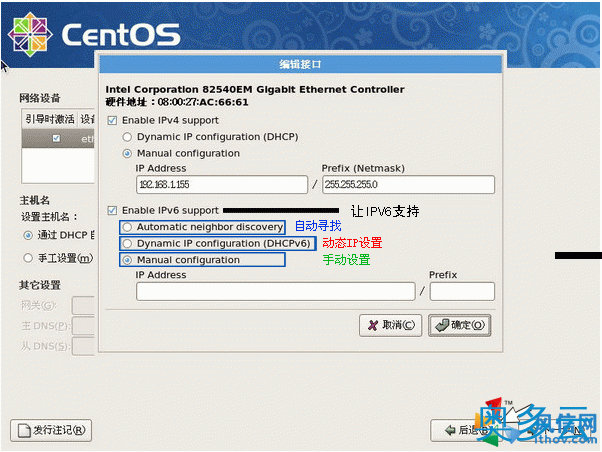Open 发行注记(R) release notes button
Image resolution: width=602 pixels, height=452 pixels.
point(51,430)
